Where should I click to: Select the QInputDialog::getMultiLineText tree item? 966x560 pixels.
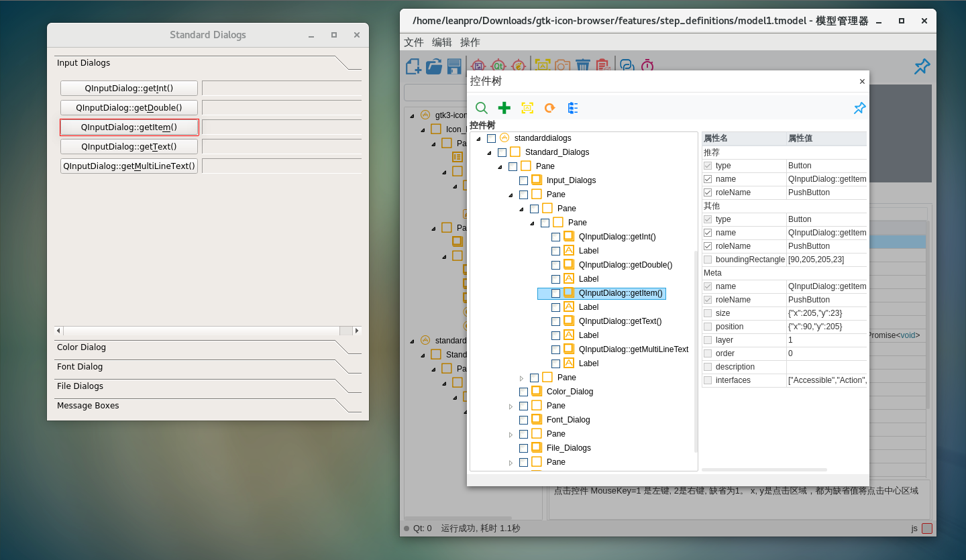(x=633, y=349)
